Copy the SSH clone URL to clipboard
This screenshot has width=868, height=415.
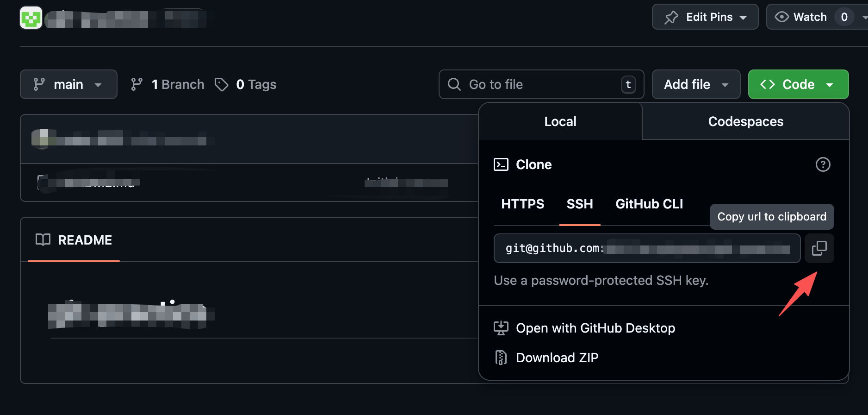(x=819, y=248)
